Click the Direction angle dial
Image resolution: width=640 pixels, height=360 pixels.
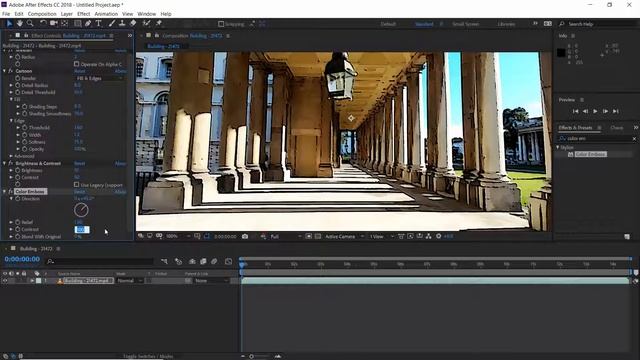click(81, 210)
